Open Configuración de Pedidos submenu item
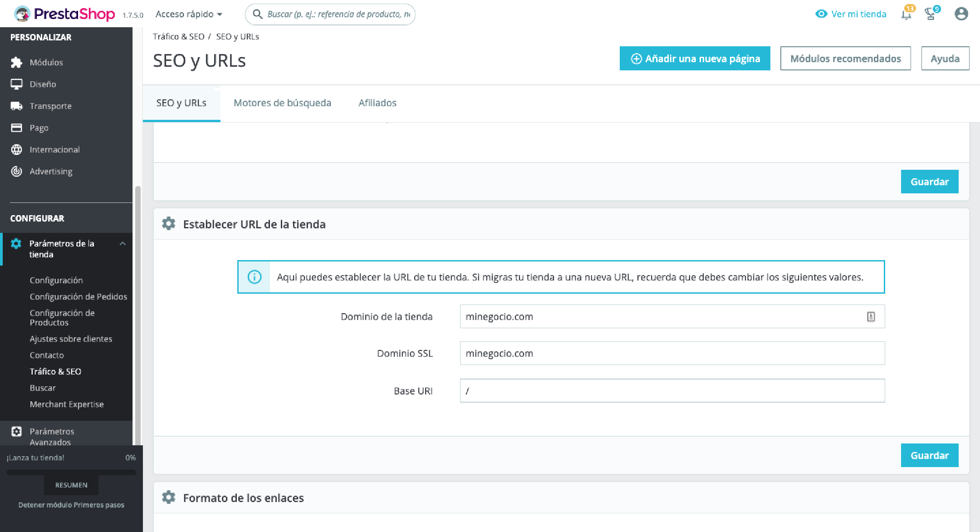Screen dimensions: 980x532 tap(78, 296)
